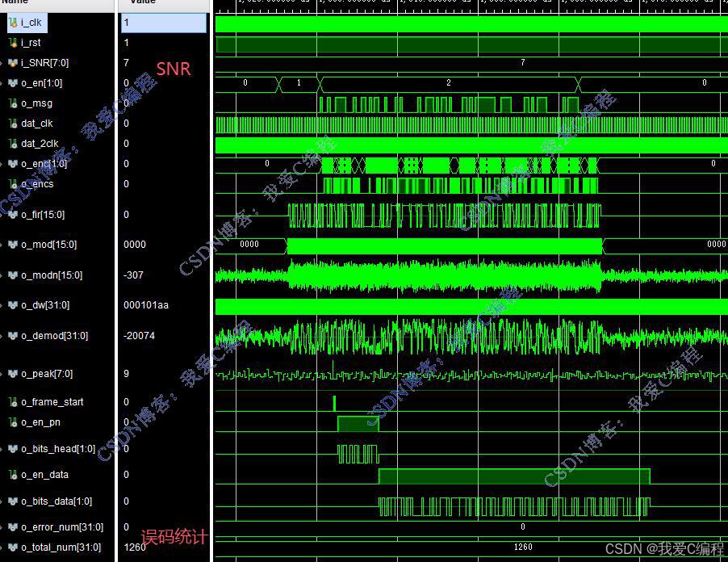Expand the o_demod[31:0] bus
Image resolution: width=728 pixels, height=562 pixels.
[2, 336]
